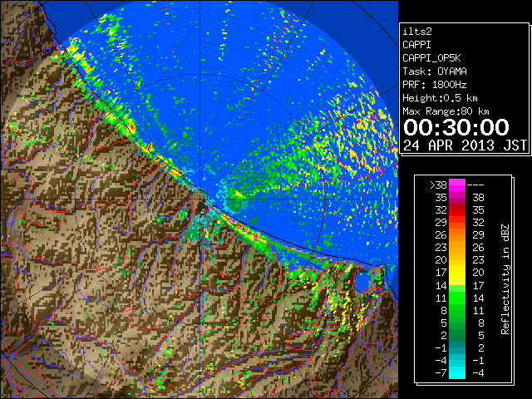The image size is (532, 399).
Task: Click the 'CAPPI_0P5K' label
Action: click(x=431, y=58)
